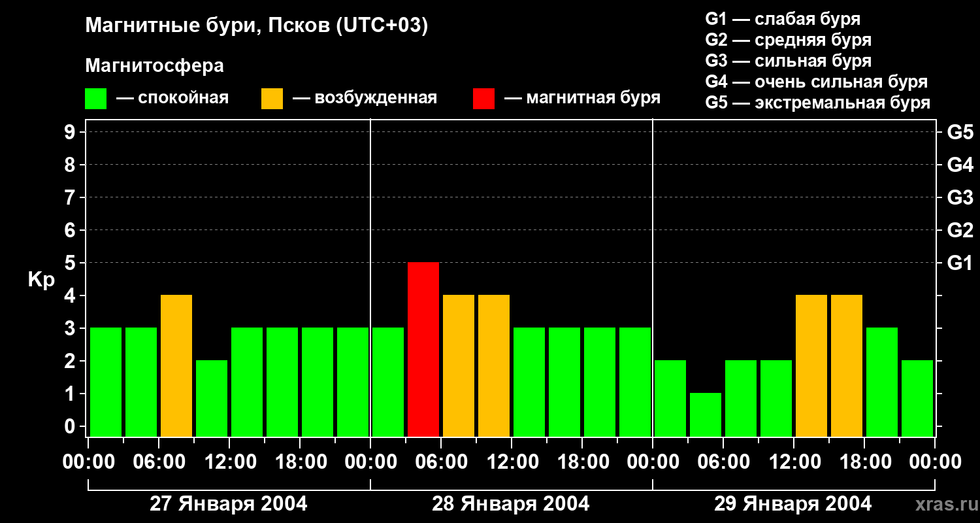Click the G5 mark on the right axis
Image resolution: width=980 pixels, height=523 pixels.
click(960, 132)
